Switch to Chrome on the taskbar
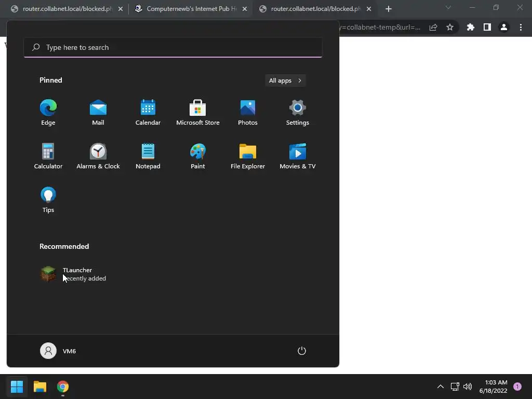The width and height of the screenshot is (532, 399). pos(63,387)
